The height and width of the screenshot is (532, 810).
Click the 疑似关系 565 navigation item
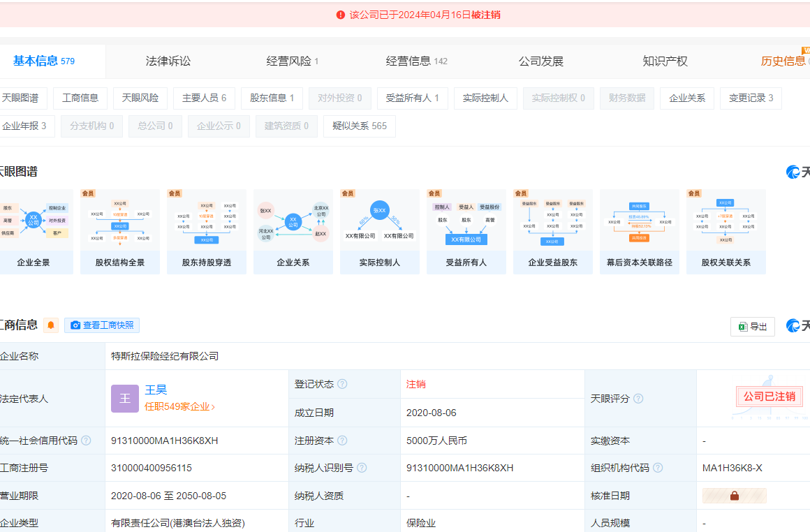click(x=359, y=126)
